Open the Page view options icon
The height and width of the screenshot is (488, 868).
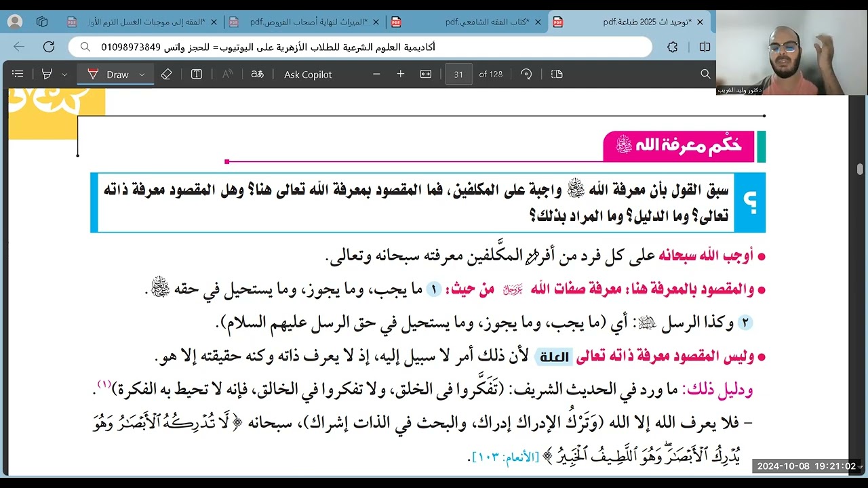coord(557,74)
